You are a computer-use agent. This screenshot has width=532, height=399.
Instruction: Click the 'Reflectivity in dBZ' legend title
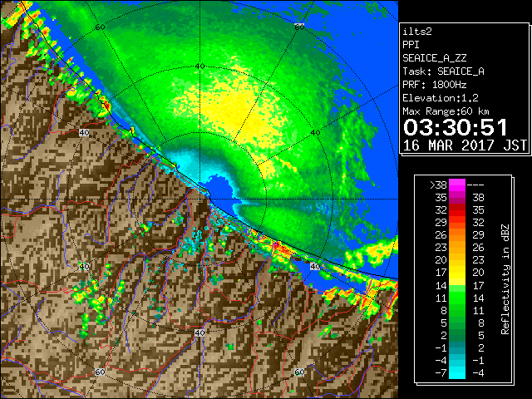point(505,279)
